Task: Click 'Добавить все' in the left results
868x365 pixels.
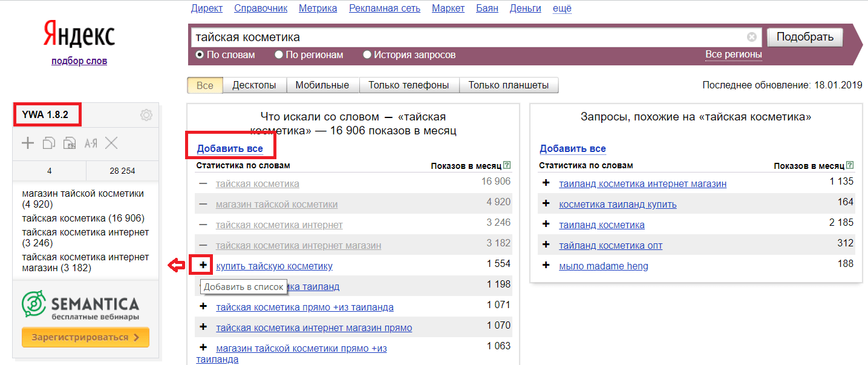Action: point(230,148)
